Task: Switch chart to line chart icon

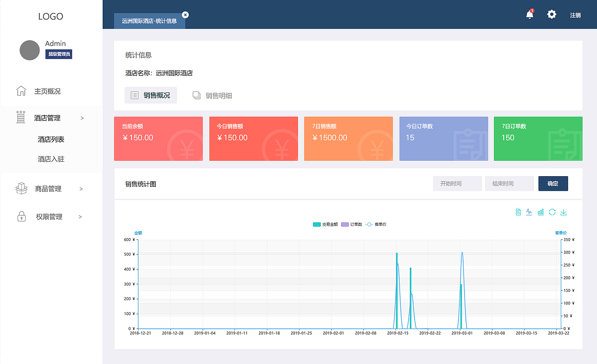Action: click(529, 212)
